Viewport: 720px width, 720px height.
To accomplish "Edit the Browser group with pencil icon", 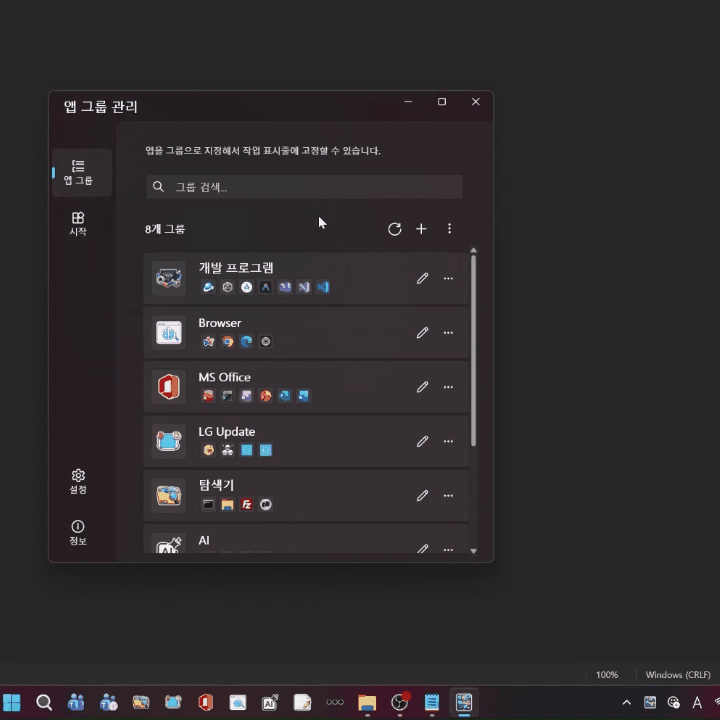I will coord(422,332).
